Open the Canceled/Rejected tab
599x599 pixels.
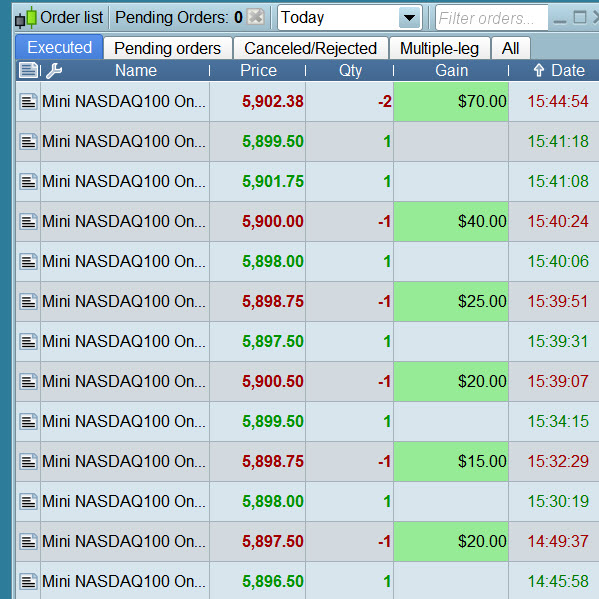[311, 48]
